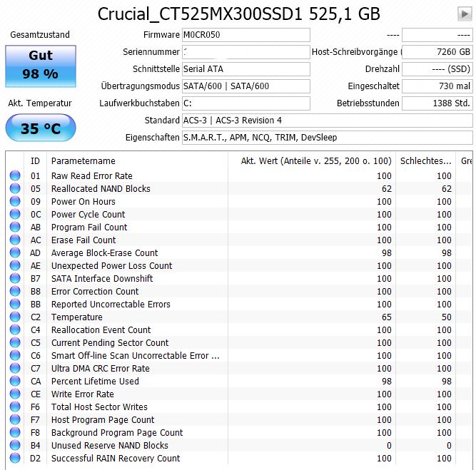Select the status icon for Erase Fail Count

[x=15, y=240]
